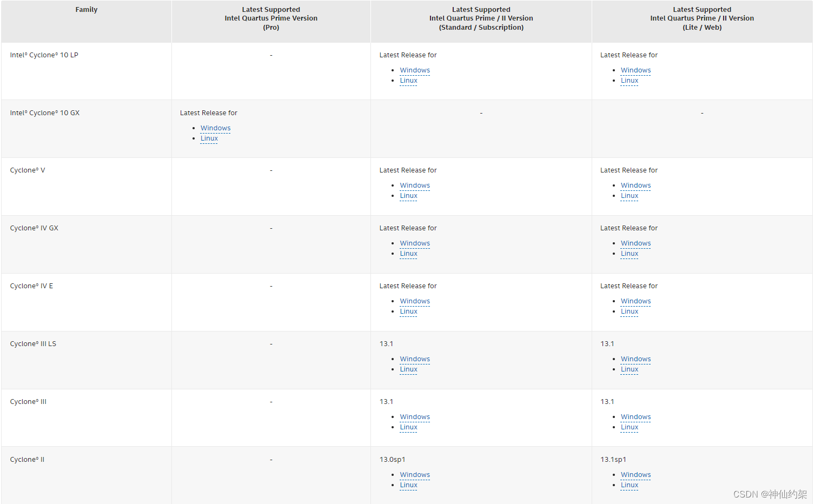
Task: Open Windows link for Cyclone V Standard
Action: pyautogui.click(x=415, y=185)
